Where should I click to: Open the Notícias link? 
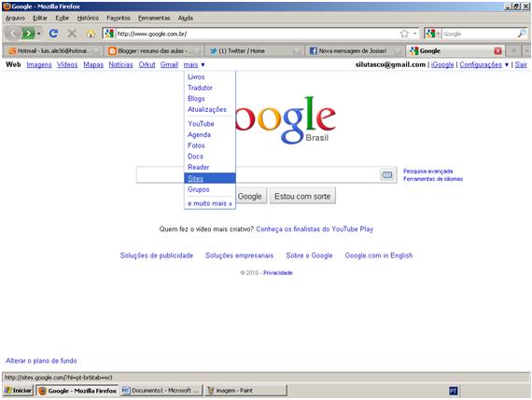[120, 64]
